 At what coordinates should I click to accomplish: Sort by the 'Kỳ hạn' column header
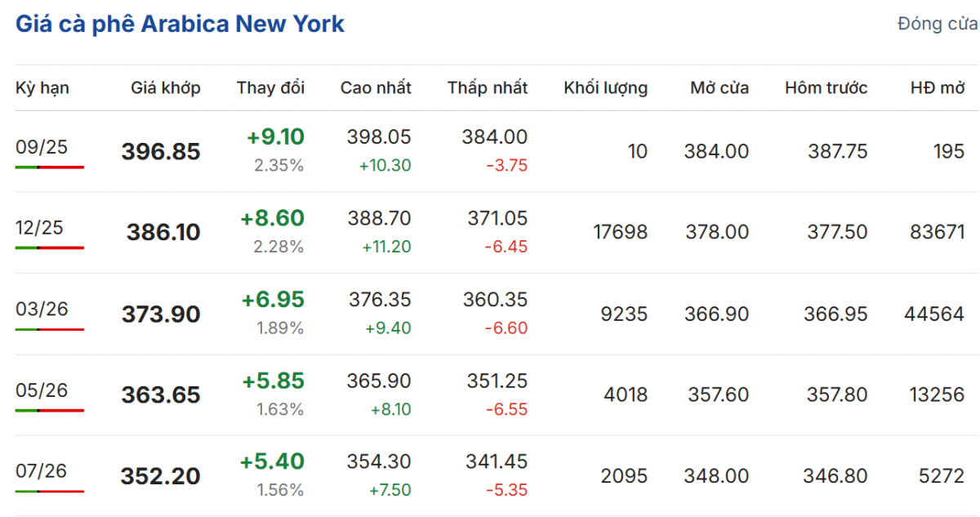42,88
